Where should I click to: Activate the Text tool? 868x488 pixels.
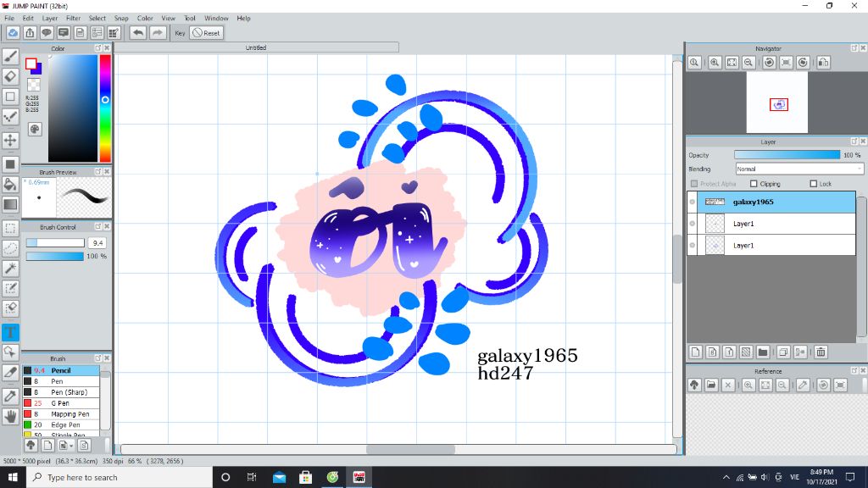tap(10, 332)
